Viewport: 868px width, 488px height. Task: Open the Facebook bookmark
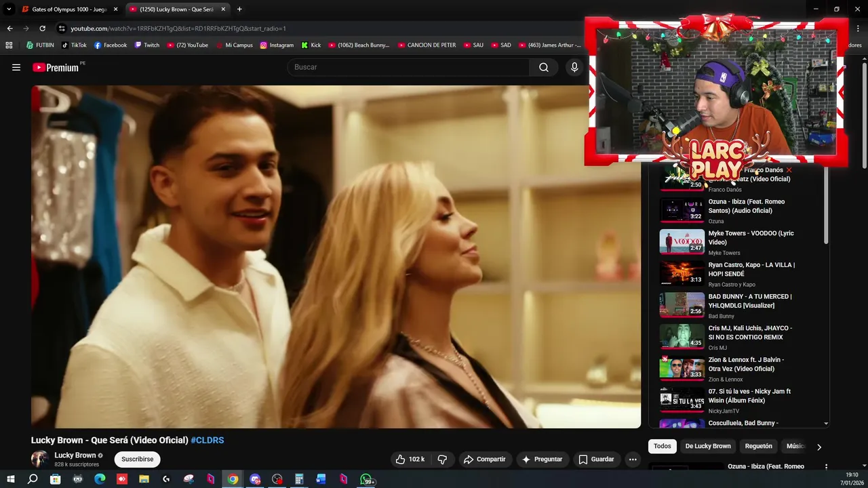coord(111,45)
